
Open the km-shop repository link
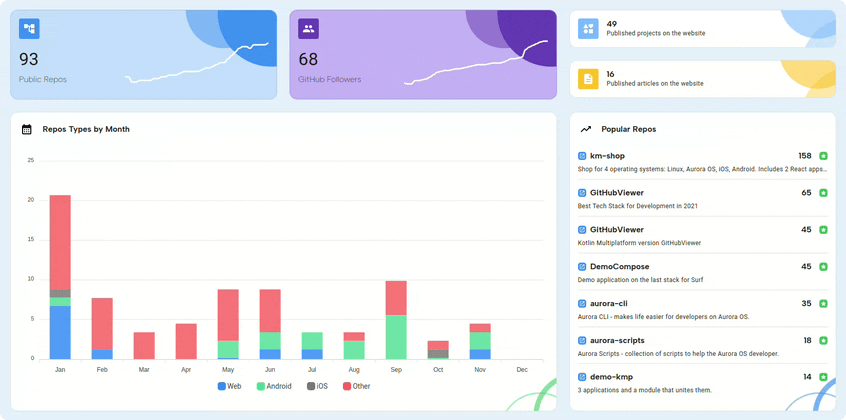[x=608, y=156]
